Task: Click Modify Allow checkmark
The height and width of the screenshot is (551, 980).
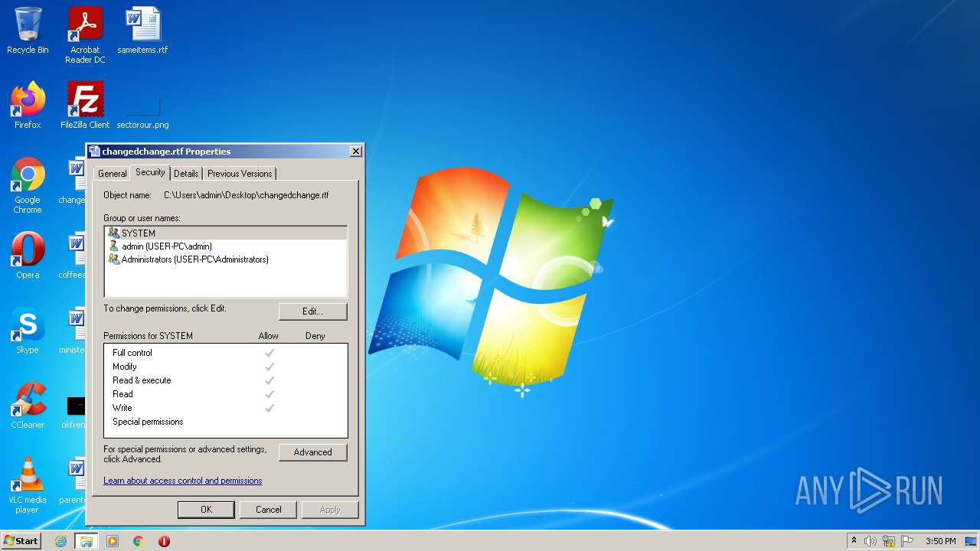Action: tap(269, 367)
